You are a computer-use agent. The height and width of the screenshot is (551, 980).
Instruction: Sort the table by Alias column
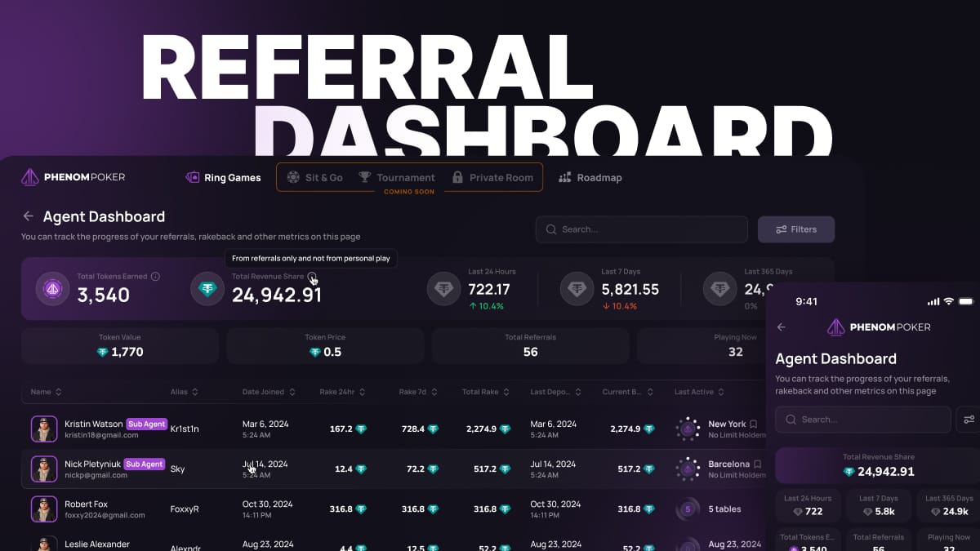pyautogui.click(x=184, y=392)
